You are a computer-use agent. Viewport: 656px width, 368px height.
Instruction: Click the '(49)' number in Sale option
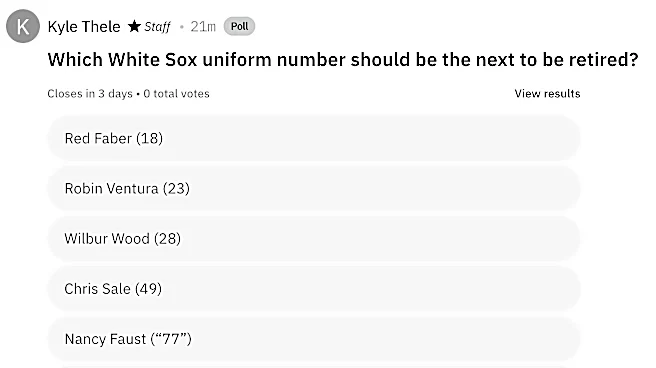pos(149,289)
